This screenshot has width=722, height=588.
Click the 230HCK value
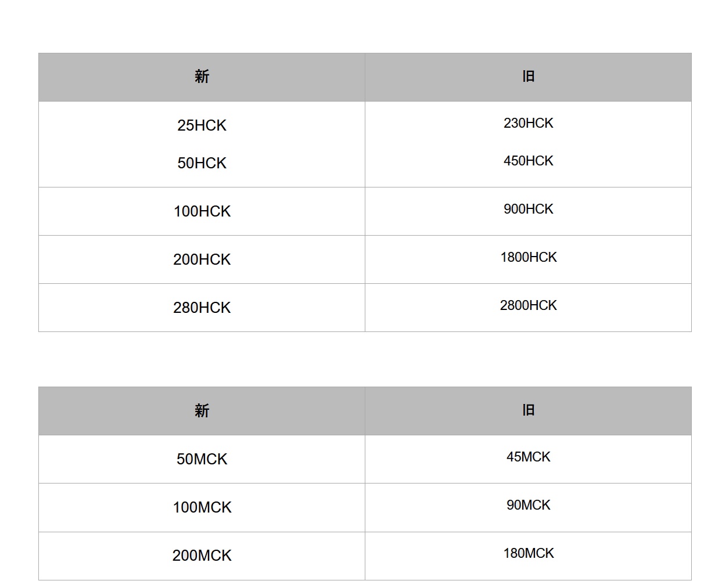(x=528, y=123)
